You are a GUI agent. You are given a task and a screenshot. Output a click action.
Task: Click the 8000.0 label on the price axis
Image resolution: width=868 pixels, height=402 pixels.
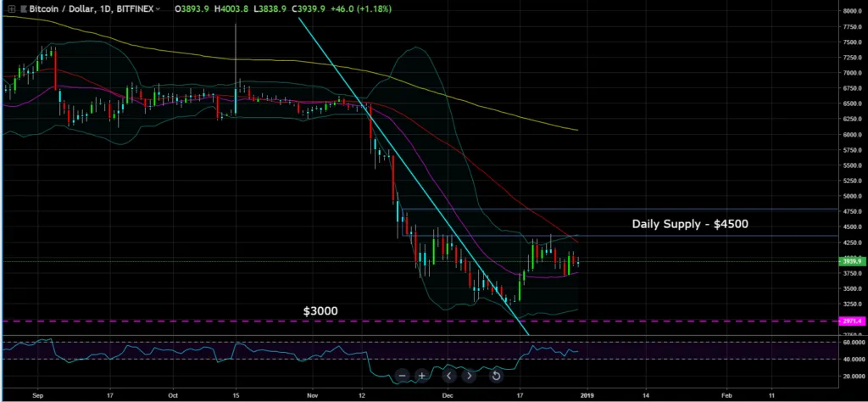tap(853, 11)
